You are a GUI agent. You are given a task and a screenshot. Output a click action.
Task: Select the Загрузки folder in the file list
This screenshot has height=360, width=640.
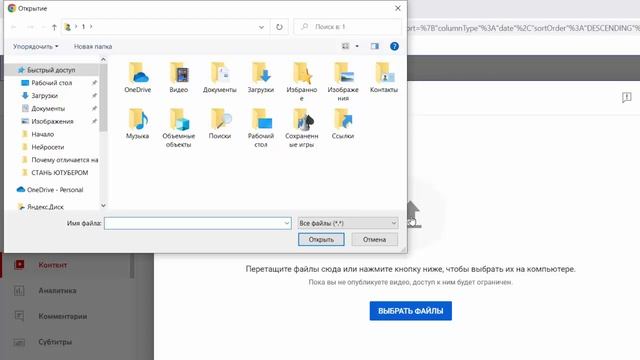click(261, 78)
